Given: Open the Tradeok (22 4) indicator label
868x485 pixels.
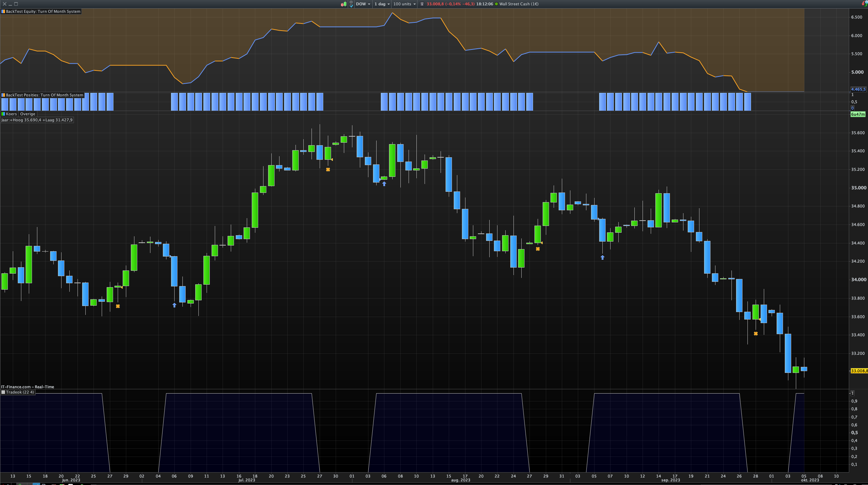Looking at the screenshot, I should point(20,392).
